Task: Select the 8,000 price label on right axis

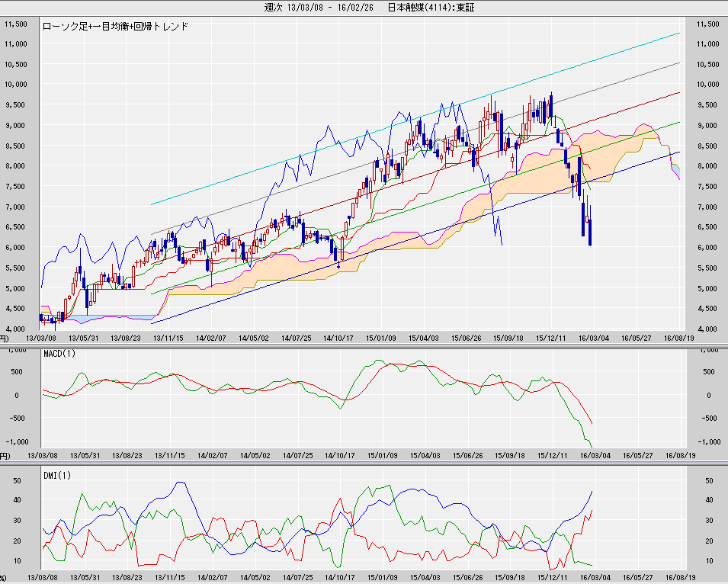Action: (x=707, y=166)
